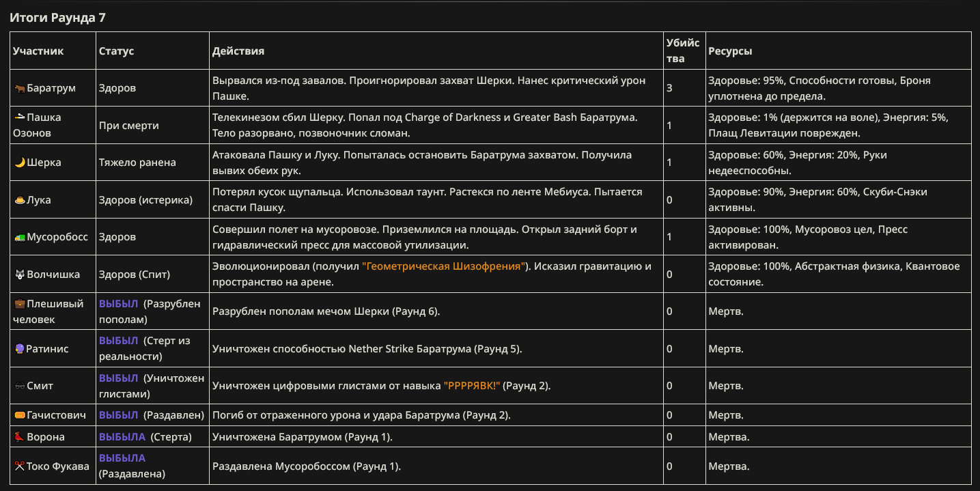
Task: Click the moon emoji beside Шерка
Action: pyautogui.click(x=19, y=163)
